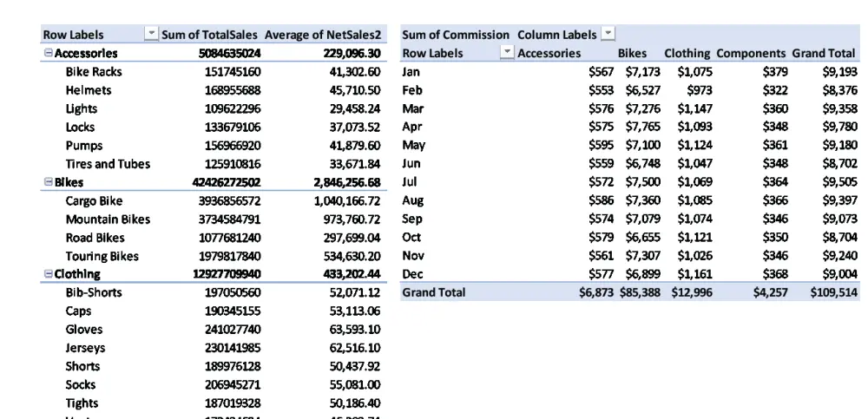The width and height of the screenshot is (868, 419).
Task: Open Row Labels filter above Jan
Action: click(507, 53)
